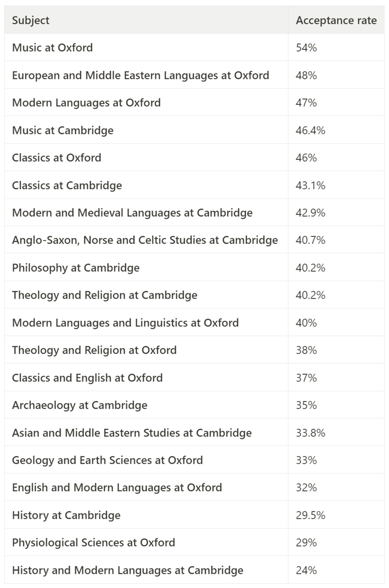Select the Music at Oxford row
The width and height of the screenshot is (389, 588).
pyautogui.click(x=194, y=48)
